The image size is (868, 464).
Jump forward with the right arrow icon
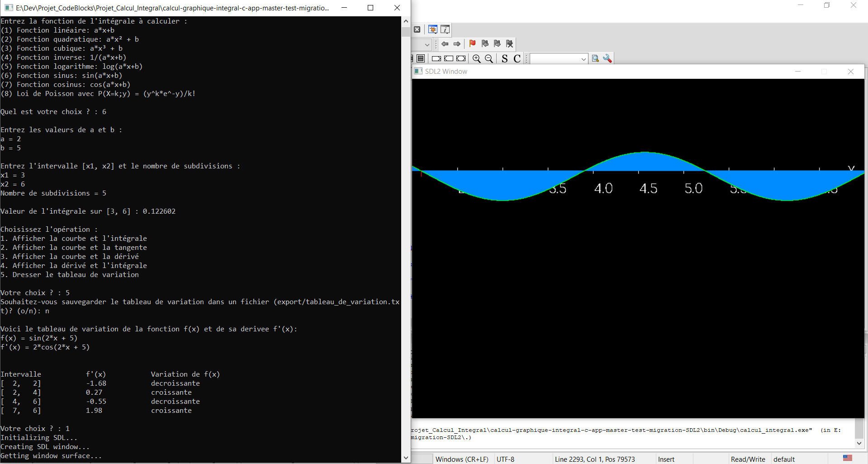457,44
